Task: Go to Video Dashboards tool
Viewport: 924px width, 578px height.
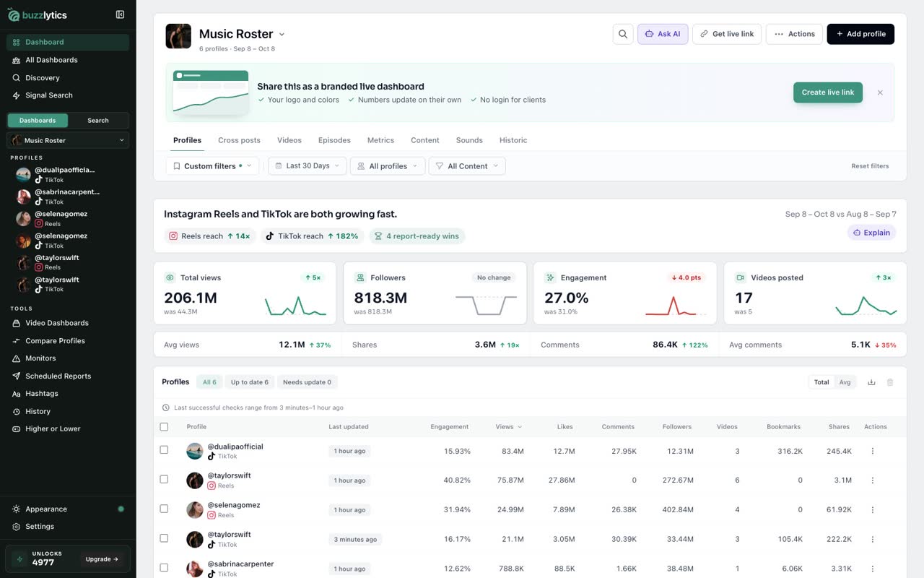Action: pos(68,323)
